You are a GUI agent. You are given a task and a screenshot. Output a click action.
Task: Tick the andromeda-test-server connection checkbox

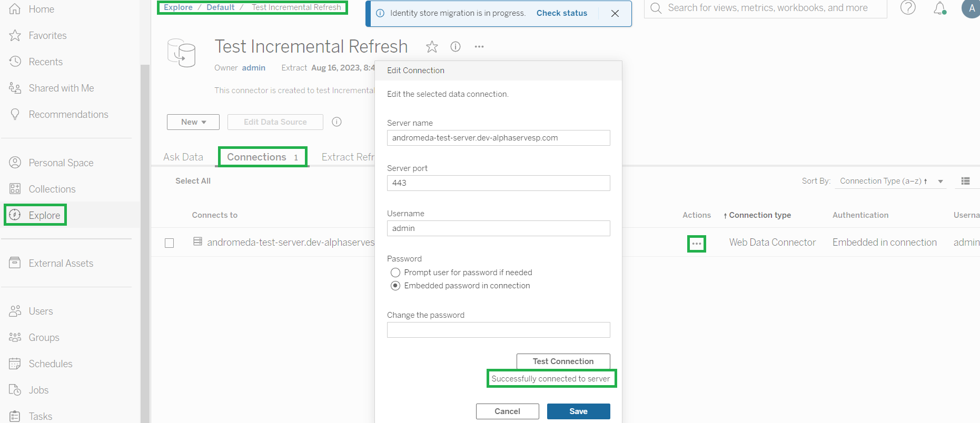click(x=170, y=243)
